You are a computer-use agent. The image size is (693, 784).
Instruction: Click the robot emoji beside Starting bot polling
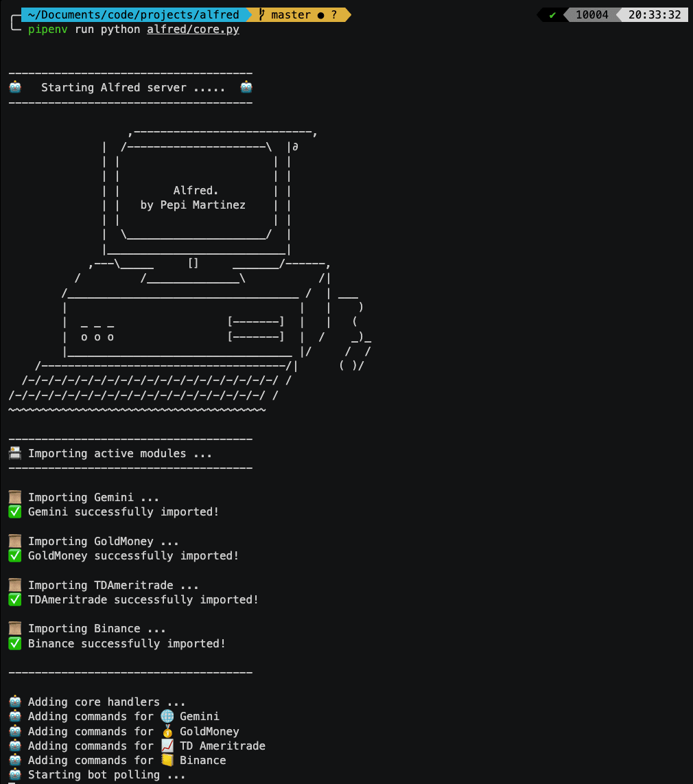[15, 775]
